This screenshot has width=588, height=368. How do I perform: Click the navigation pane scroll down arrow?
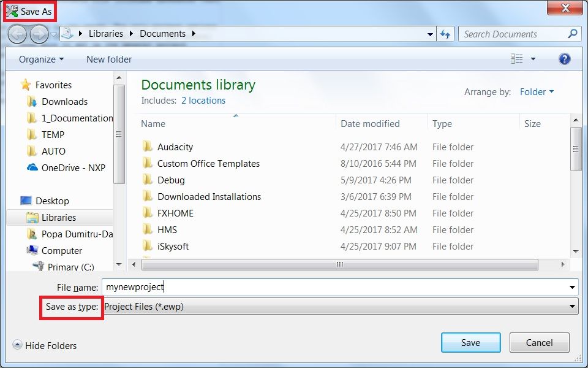click(x=119, y=264)
